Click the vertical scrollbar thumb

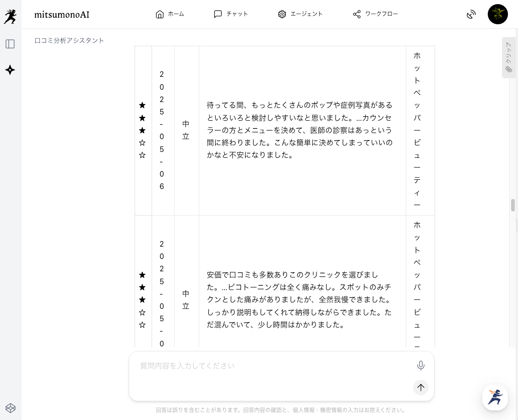tap(513, 205)
